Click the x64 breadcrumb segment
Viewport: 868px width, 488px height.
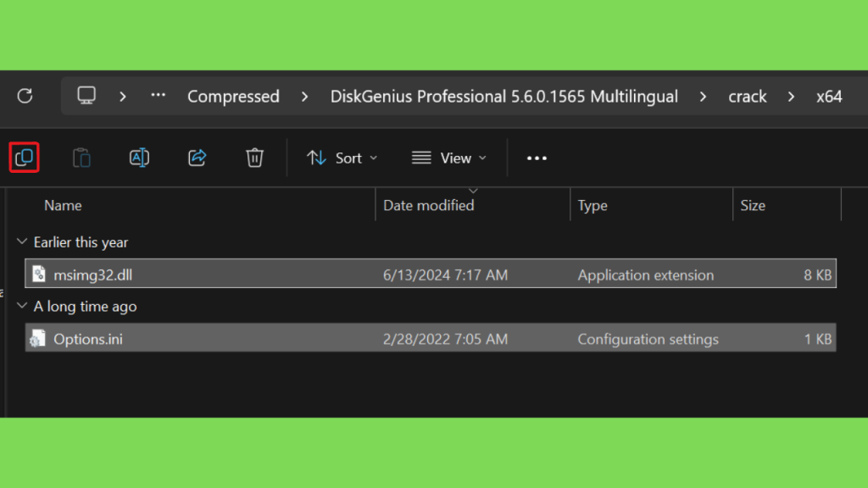829,97
